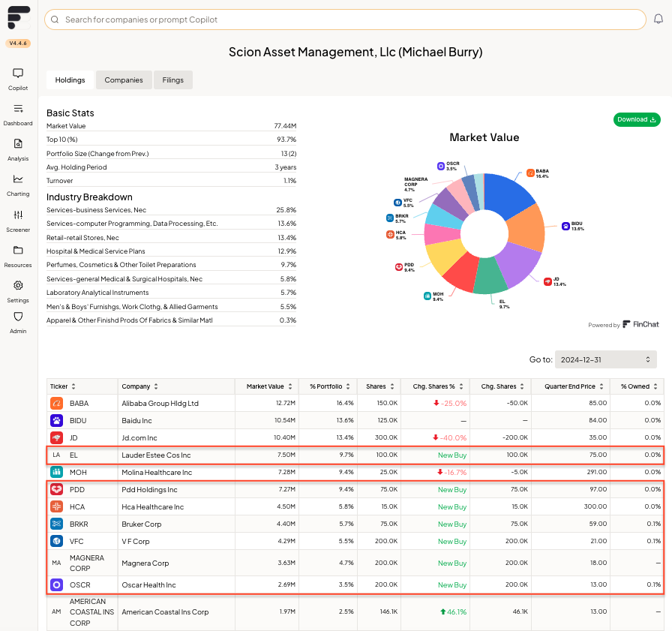Switch to the Companies tab
The image size is (672, 631).
[124, 80]
